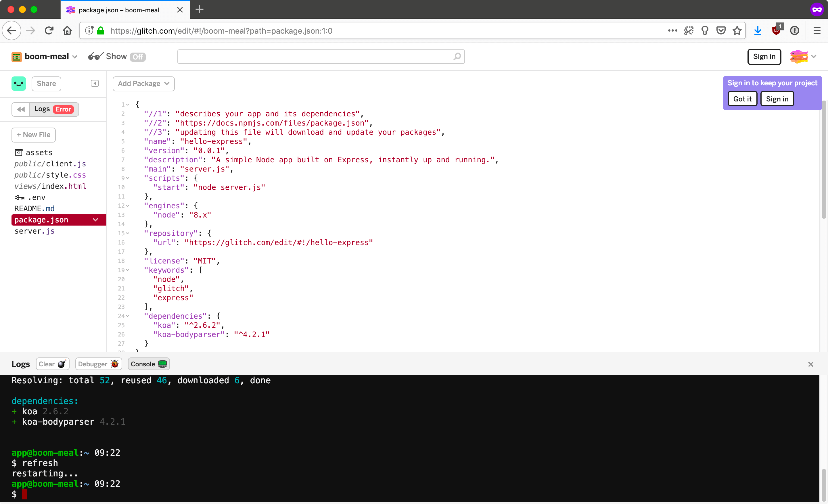Click the editor vertical scrollbar
Image resolution: width=828 pixels, height=504 pixels.
tap(824, 159)
